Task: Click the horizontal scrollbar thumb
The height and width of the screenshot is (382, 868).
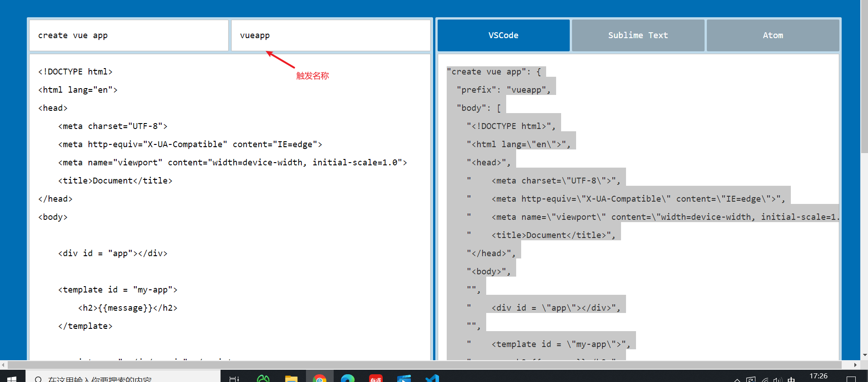Action: tap(425, 365)
